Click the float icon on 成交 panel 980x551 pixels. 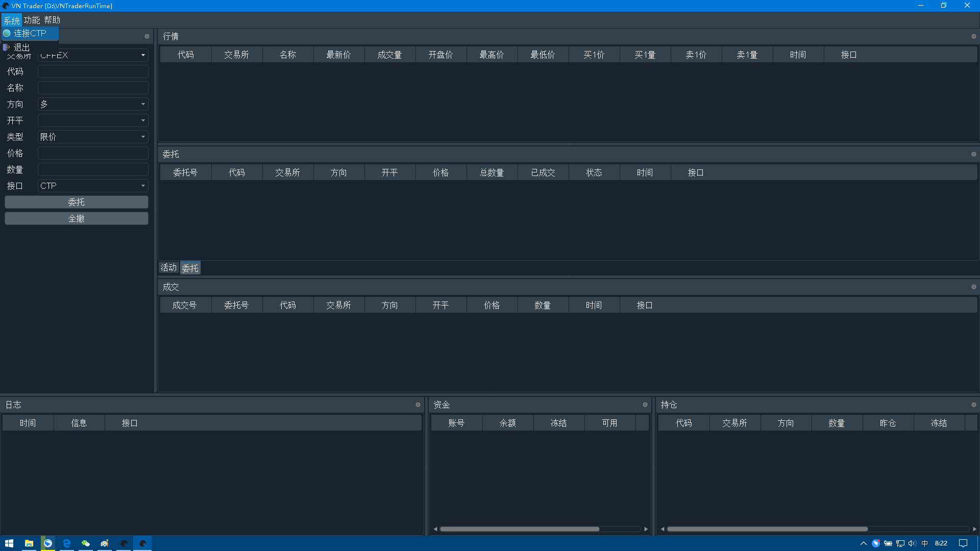click(973, 287)
